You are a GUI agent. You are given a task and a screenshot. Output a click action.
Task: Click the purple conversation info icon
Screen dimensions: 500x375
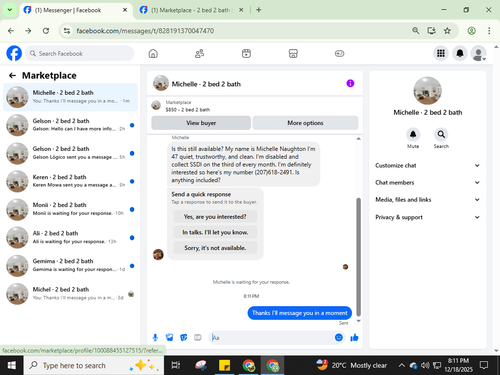tap(350, 83)
